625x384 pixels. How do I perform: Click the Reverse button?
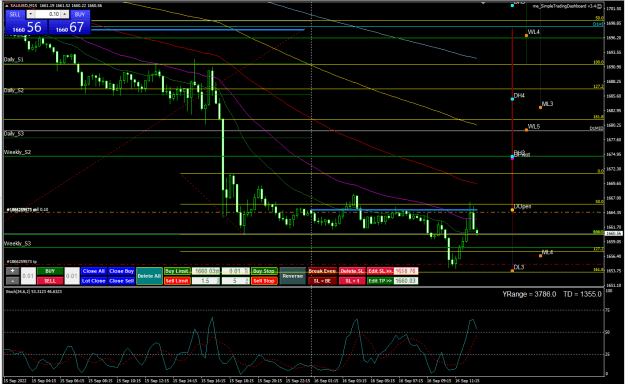click(x=293, y=276)
